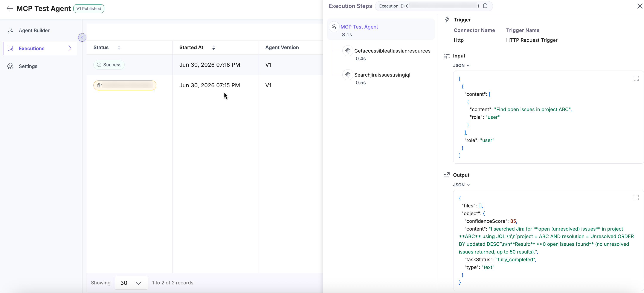Click the Execution ID pill
This screenshot has width=644, height=293.
pos(434,6)
